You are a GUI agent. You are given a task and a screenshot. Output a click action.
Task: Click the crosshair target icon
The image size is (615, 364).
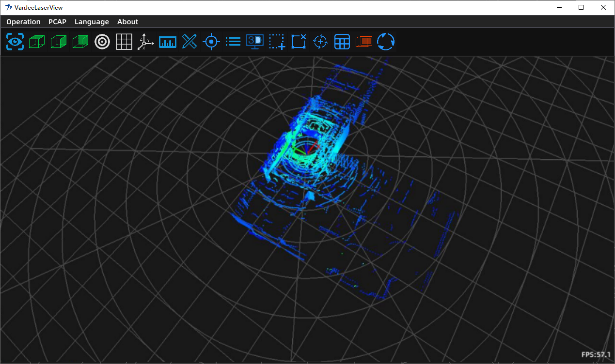click(x=211, y=42)
